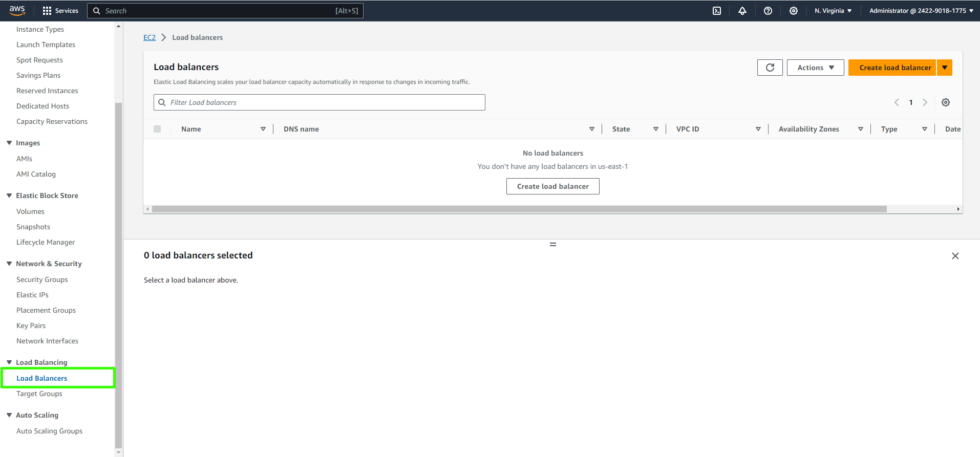
Task: Open Key Pairs in sidebar
Action: pos(31,325)
